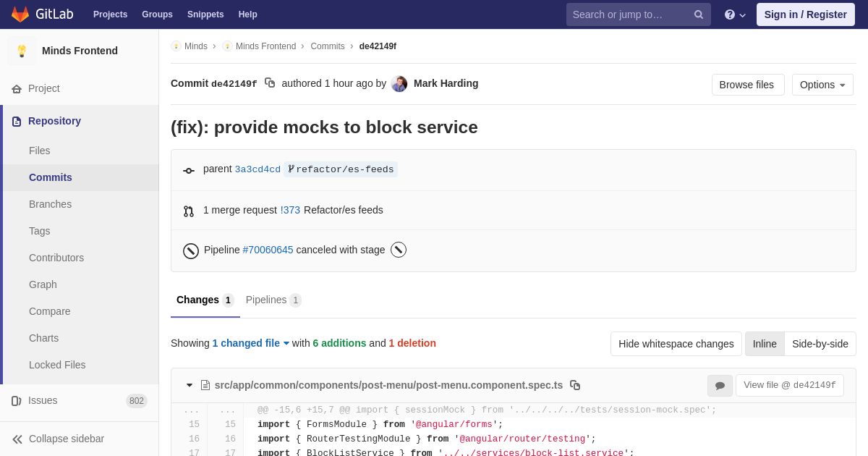The width and height of the screenshot is (868, 456).
Task: Click the canceled stage icon
Action: click(x=399, y=250)
